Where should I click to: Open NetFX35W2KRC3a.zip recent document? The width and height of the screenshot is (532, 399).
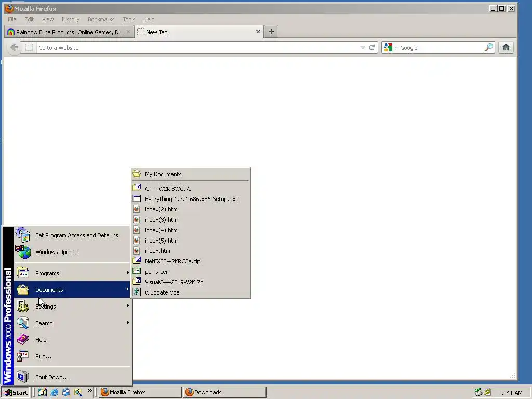[191, 261]
